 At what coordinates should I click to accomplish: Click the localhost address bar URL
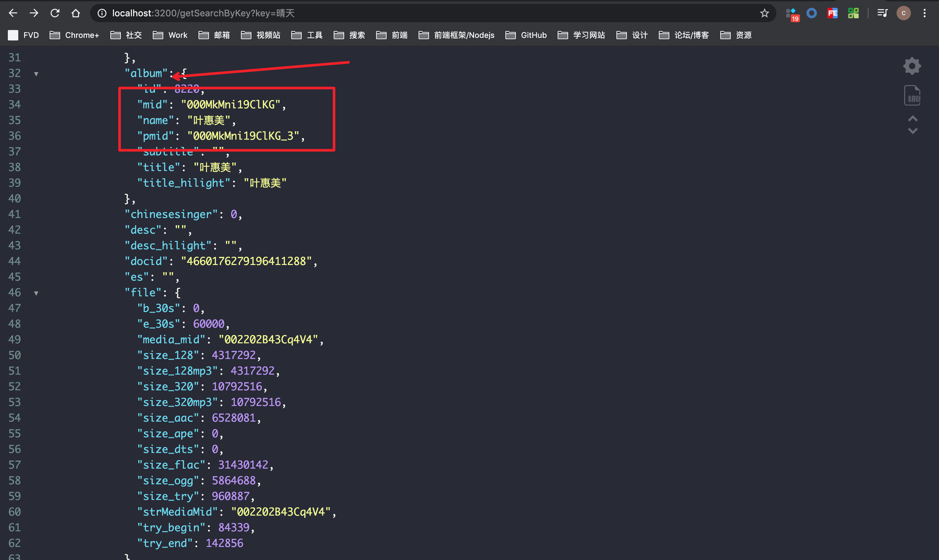pos(203,14)
